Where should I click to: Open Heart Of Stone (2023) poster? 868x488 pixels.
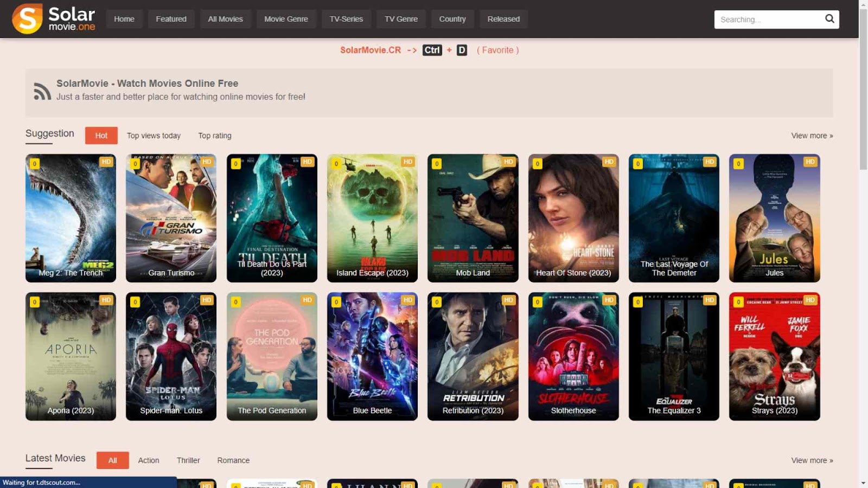573,218
